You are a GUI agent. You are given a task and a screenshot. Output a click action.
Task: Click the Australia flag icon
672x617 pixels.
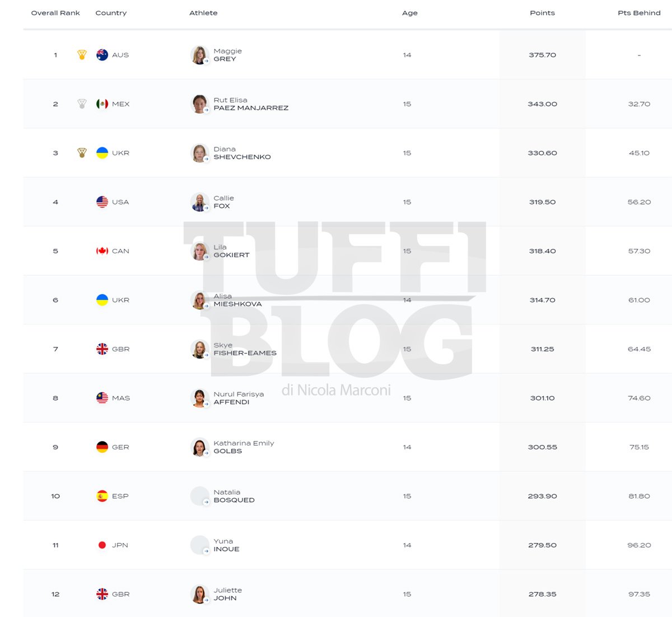point(102,55)
